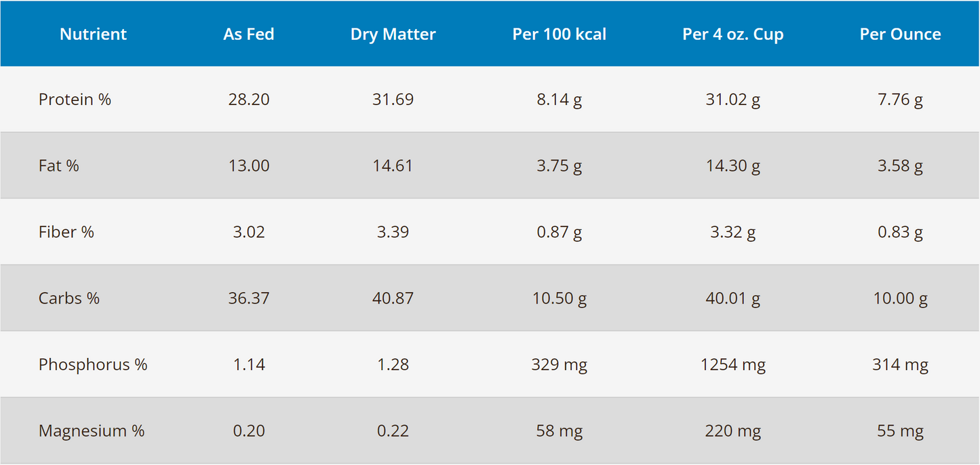Click the Magnesium value 220 mg
The width and height of the screenshot is (980, 465).
tap(732, 431)
